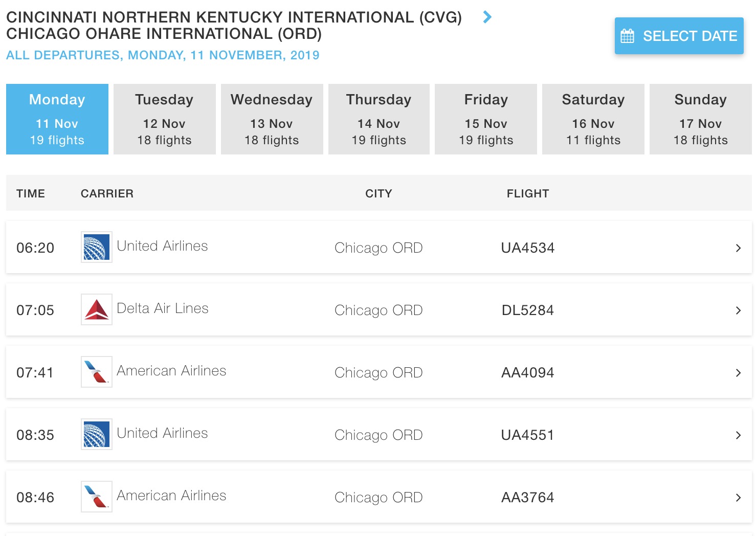Click the calendar icon in Select Date
Image resolution: width=756 pixels, height=536 pixels.
coord(627,36)
